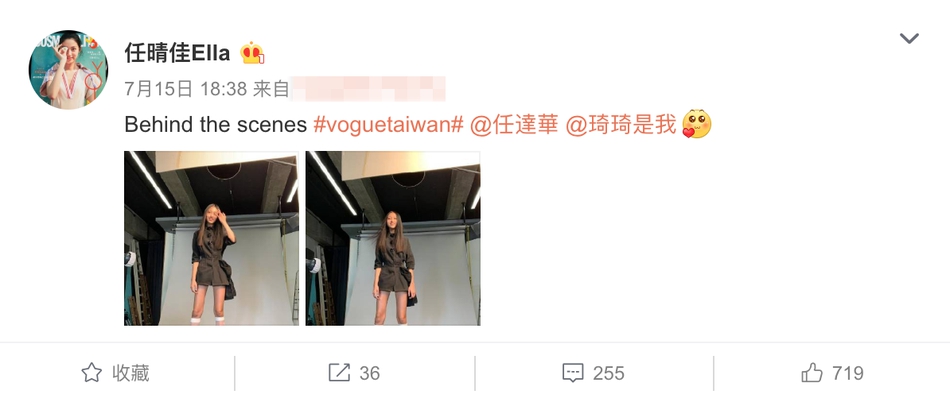
Task: Click the heart emoji in post text
Action: click(696, 124)
